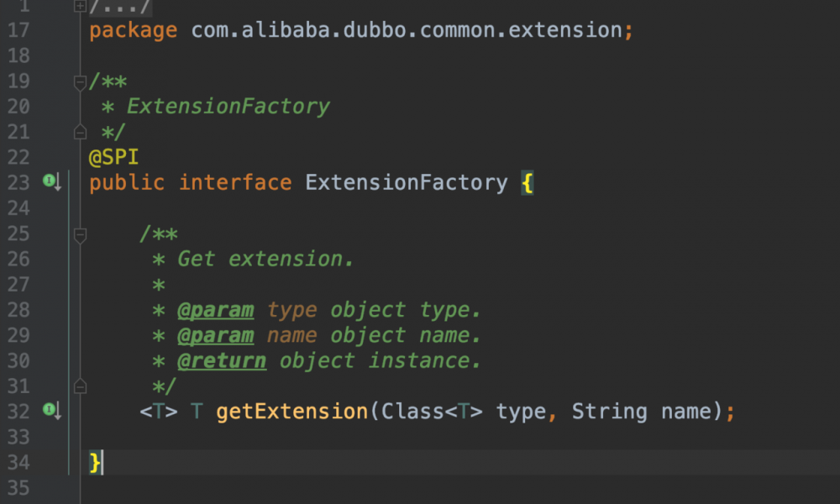Viewport: 840px width, 504px height.
Task: Click the @SPI annotation
Action: pyautogui.click(x=113, y=157)
